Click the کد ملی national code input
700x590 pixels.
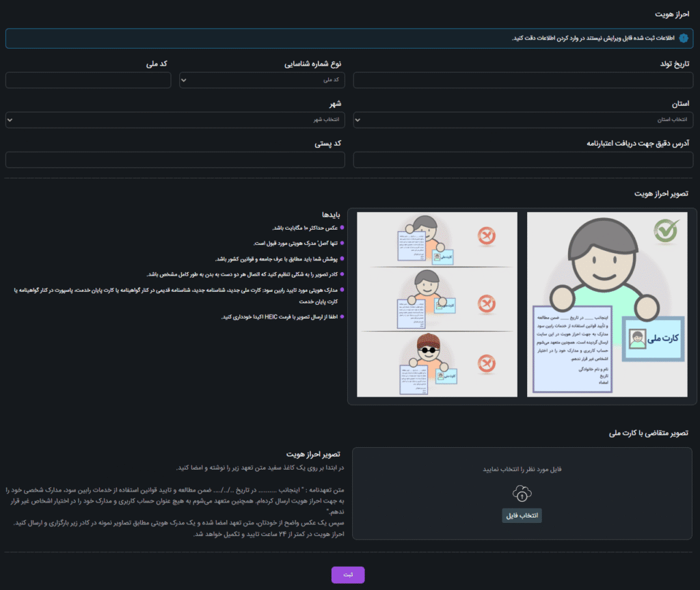pyautogui.click(x=88, y=81)
